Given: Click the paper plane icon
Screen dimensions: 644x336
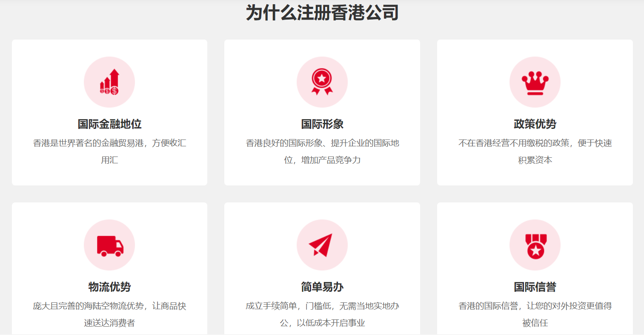Looking at the screenshot, I should pyautogui.click(x=322, y=245).
